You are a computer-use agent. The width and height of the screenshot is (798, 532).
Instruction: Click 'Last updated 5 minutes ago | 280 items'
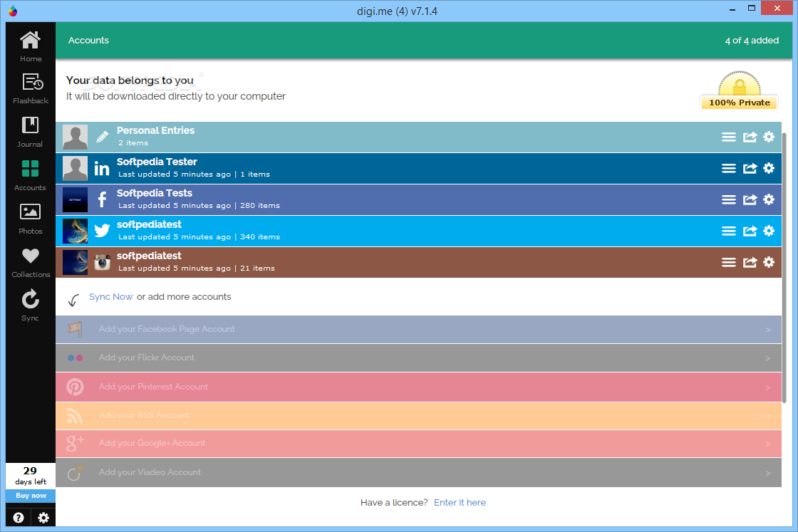(199, 206)
